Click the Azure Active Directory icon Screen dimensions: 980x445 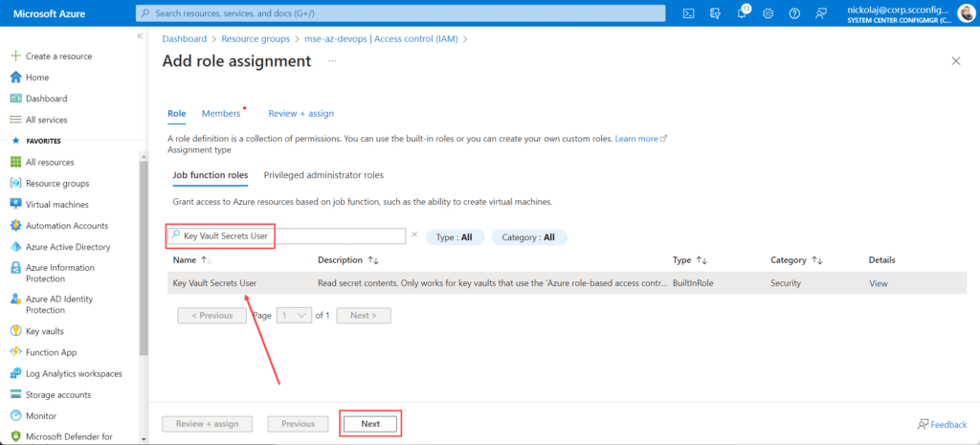click(x=16, y=247)
